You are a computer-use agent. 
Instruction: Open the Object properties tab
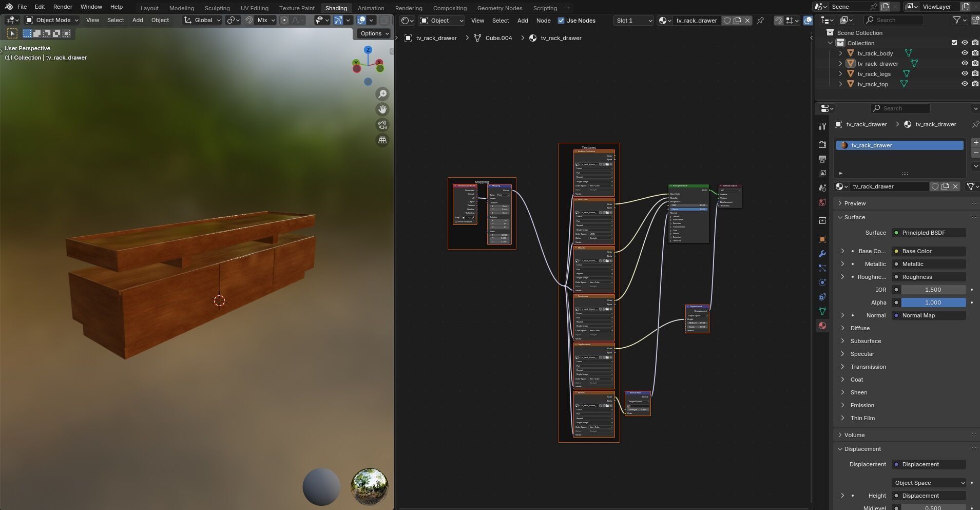tap(822, 239)
